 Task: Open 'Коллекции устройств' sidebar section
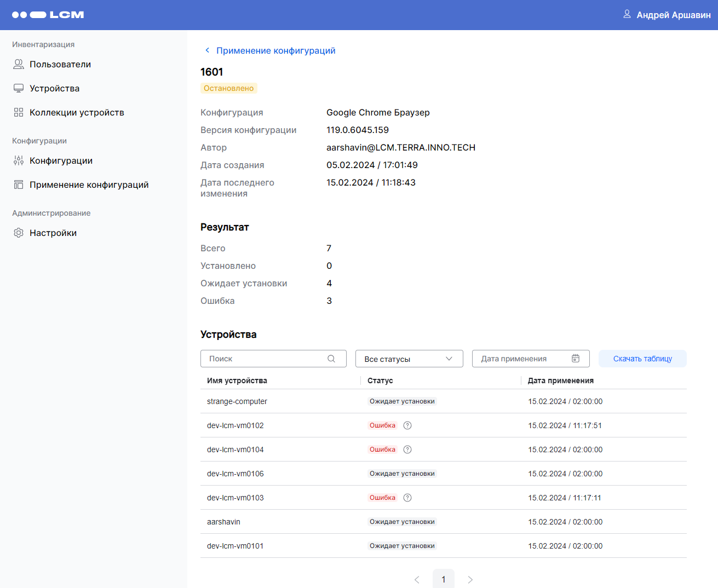click(x=77, y=113)
